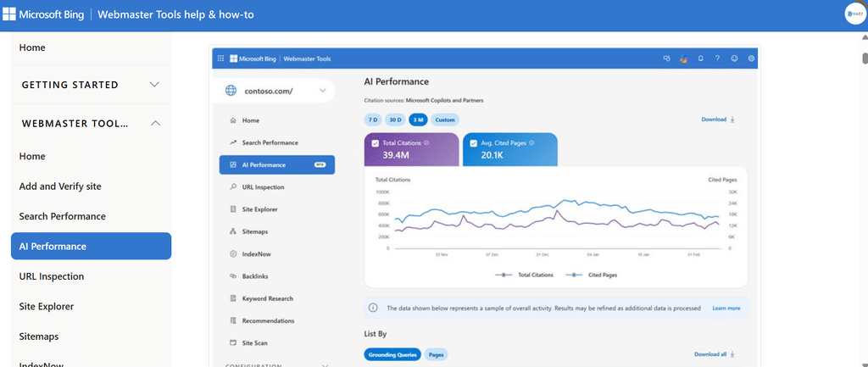
Task: Uncheck the Avg. Cited Pages checkbox
Action: click(473, 142)
